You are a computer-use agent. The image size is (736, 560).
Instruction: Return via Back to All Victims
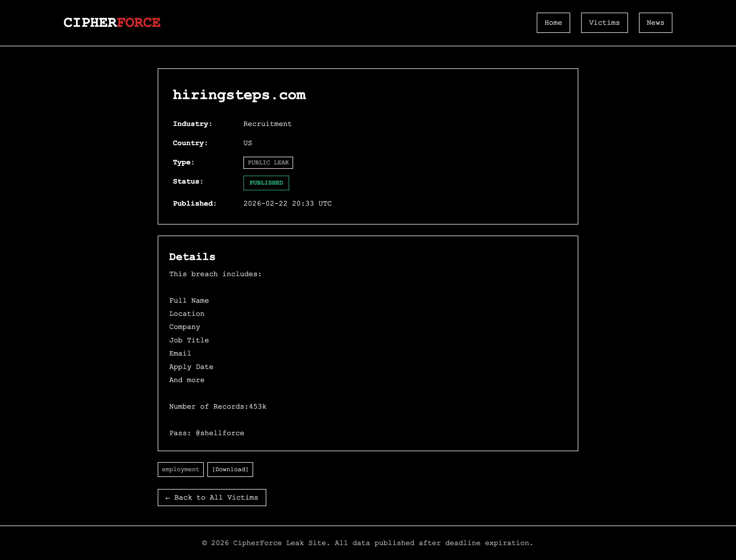coord(212,497)
